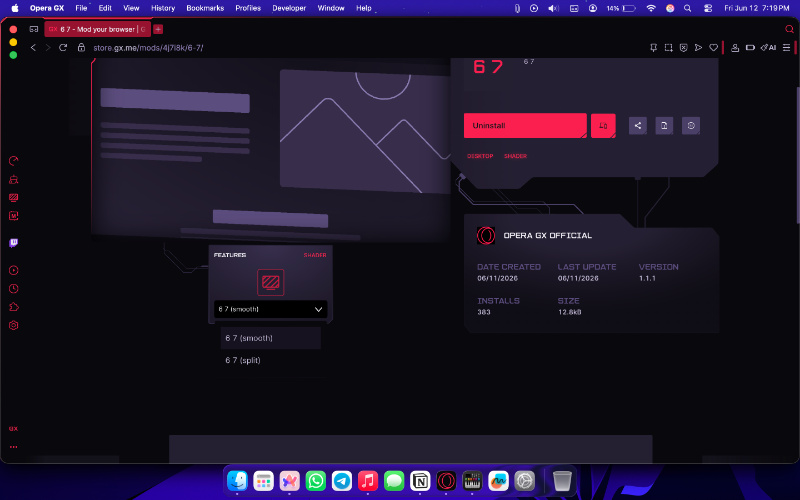Click the document icon beside share button
Image resolution: width=800 pixels, height=500 pixels.
[x=664, y=126]
